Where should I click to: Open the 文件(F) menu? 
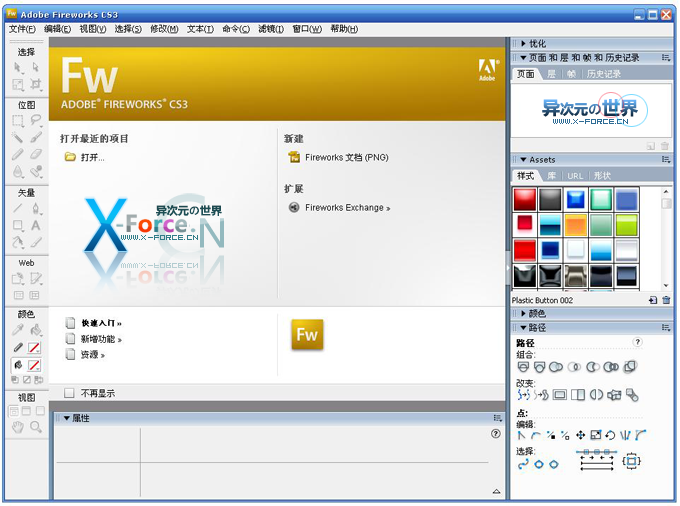(22, 29)
